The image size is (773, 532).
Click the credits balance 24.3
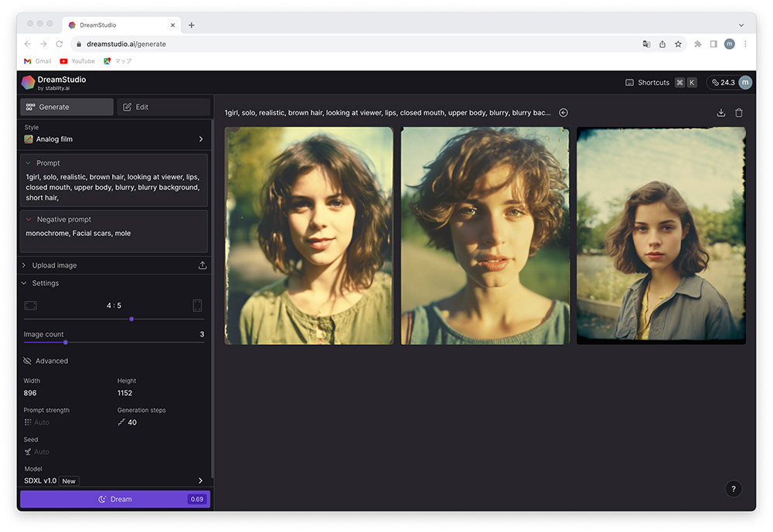coord(723,82)
